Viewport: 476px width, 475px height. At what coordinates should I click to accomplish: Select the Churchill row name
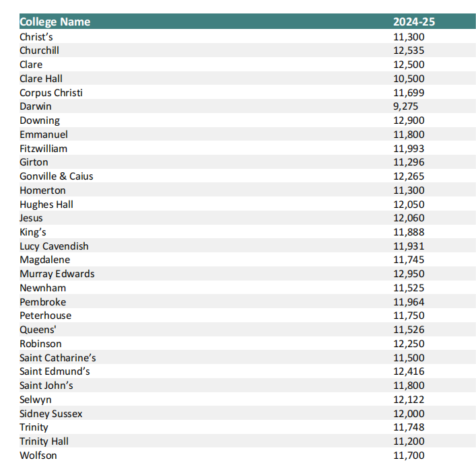click(x=40, y=50)
